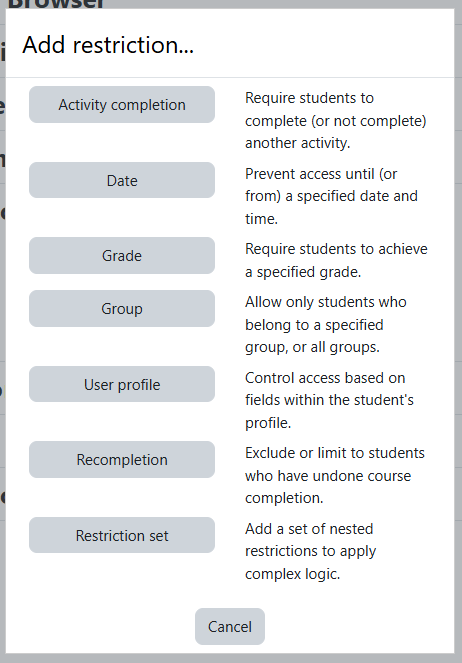Viewport: 462px width, 663px height.
Task: Cancel the Add restriction dialog
Action: coord(230,627)
